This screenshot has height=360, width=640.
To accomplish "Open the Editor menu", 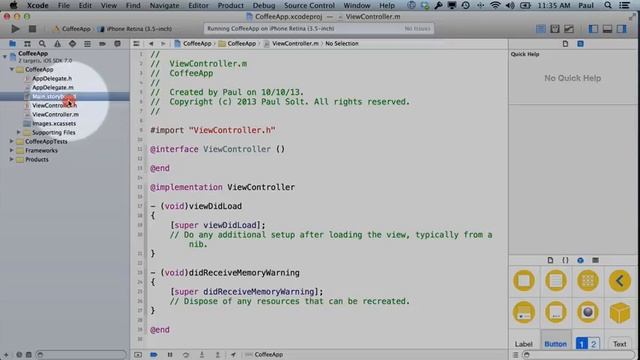I will tap(198, 5).
